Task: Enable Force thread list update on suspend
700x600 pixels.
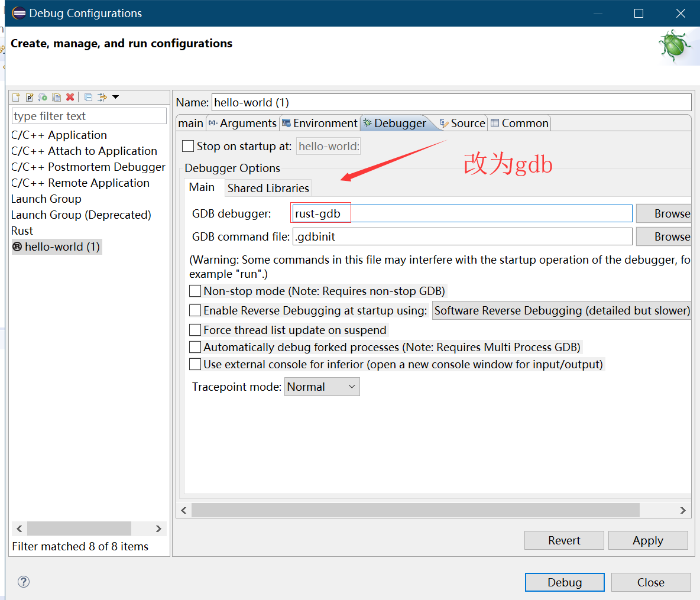Action: click(195, 330)
